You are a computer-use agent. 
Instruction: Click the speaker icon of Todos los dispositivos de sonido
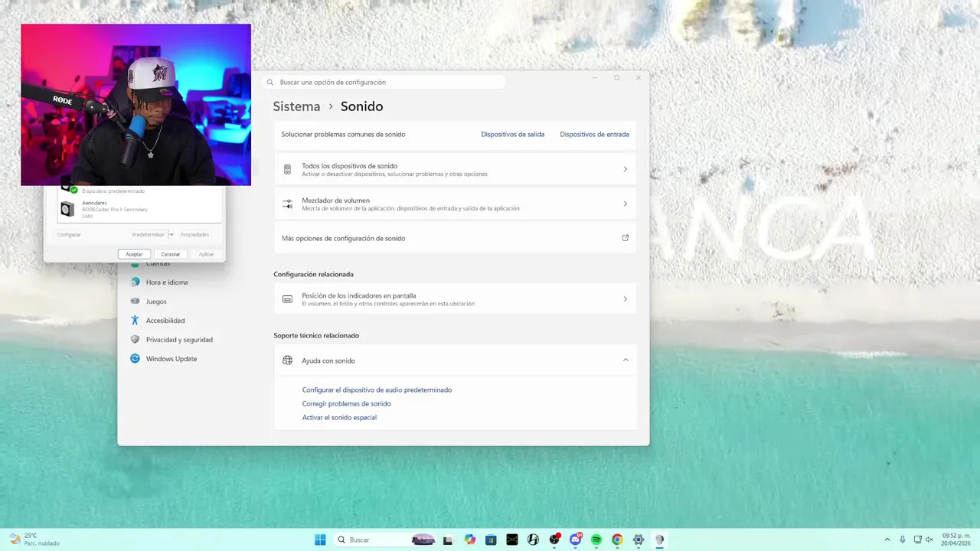[x=287, y=169]
